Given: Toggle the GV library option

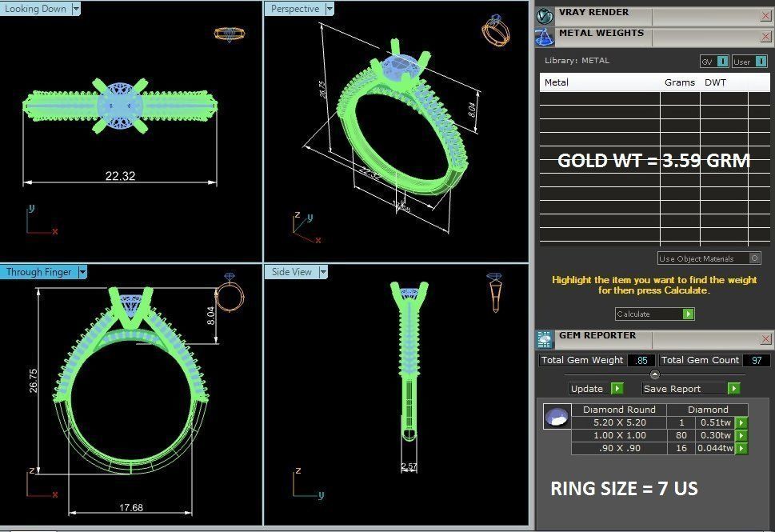Looking at the screenshot, I should click(714, 62).
